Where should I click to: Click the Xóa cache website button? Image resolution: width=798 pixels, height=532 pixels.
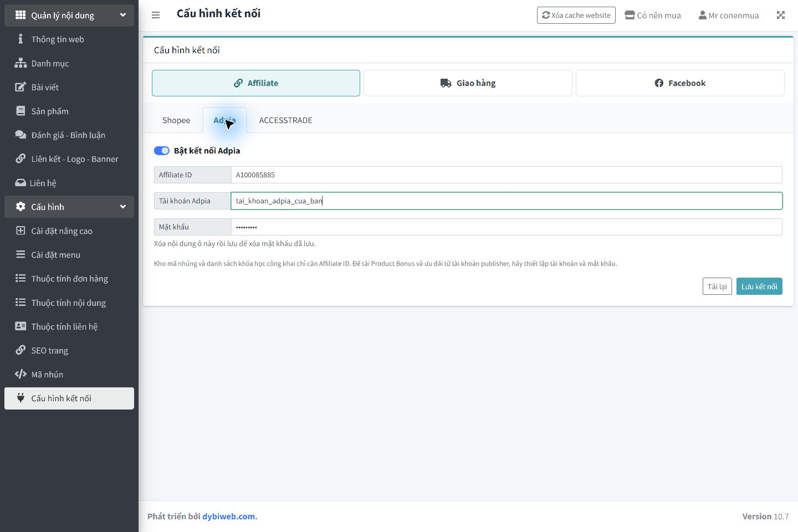(576, 15)
